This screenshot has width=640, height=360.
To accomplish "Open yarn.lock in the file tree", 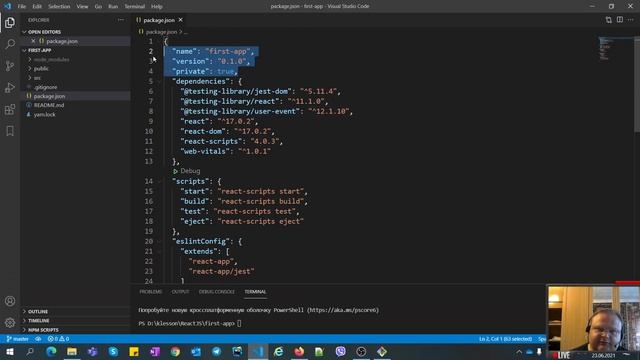I will 44,114.
